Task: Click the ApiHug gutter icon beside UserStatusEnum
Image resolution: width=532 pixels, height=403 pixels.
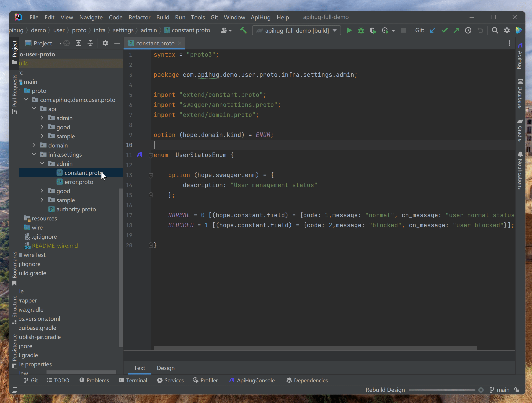Action: [x=140, y=155]
